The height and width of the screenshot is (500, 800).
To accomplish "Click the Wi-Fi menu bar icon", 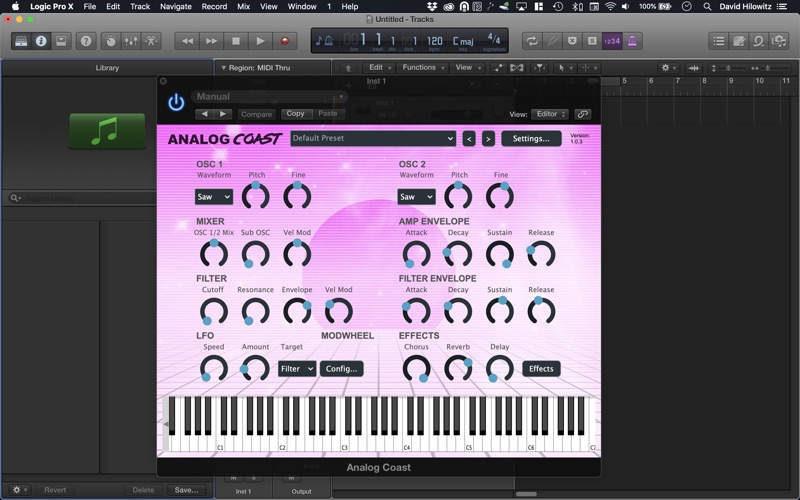I will pyautogui.click(x=610, y=7).
